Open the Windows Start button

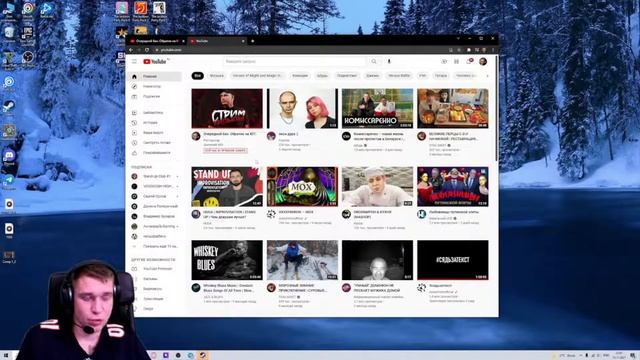[x=6, y=356]
